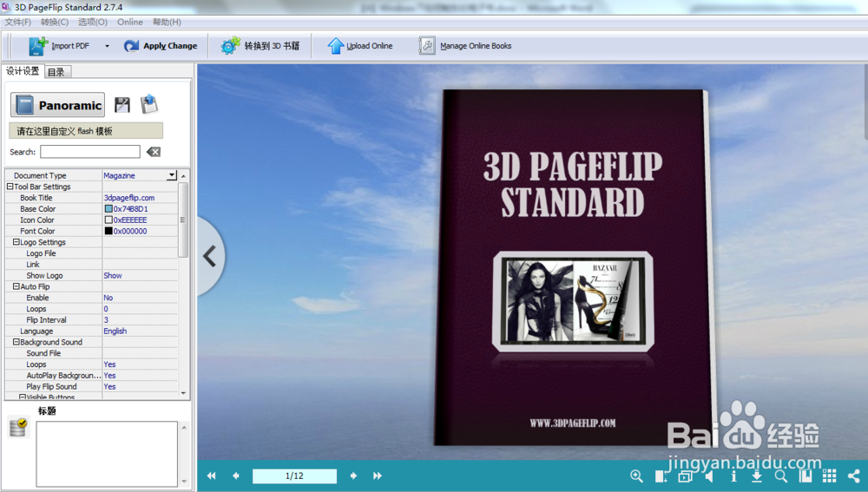Clear the search with the X icon

coord(154,152)
